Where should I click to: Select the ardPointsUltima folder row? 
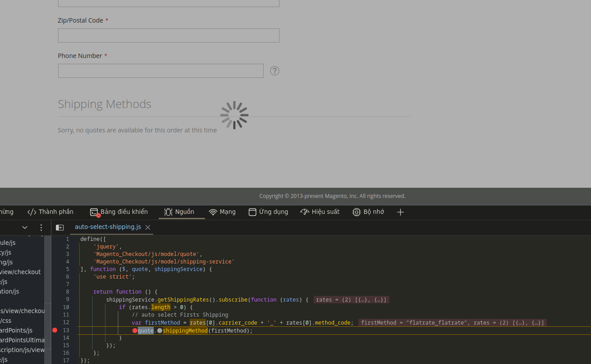22,340
